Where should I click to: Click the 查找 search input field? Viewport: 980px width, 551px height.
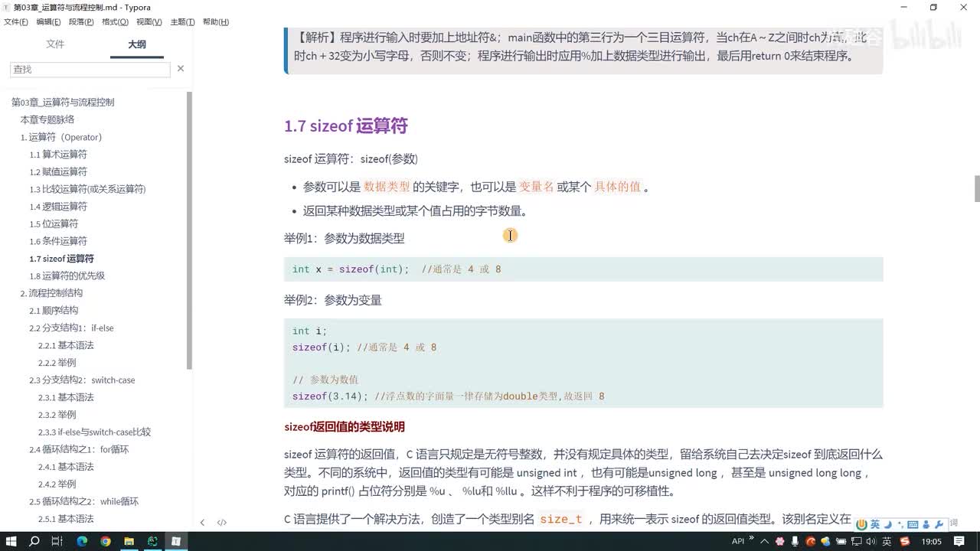tap(90, 69)
